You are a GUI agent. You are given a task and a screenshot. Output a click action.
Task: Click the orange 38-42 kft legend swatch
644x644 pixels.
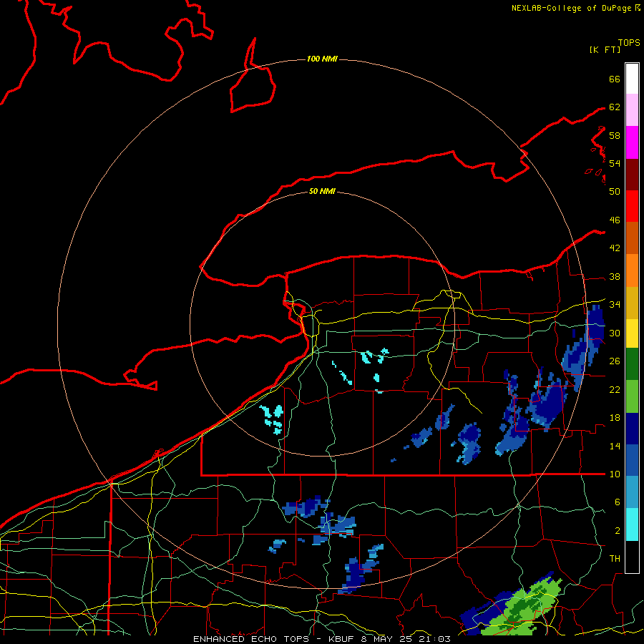coord(632,270)
